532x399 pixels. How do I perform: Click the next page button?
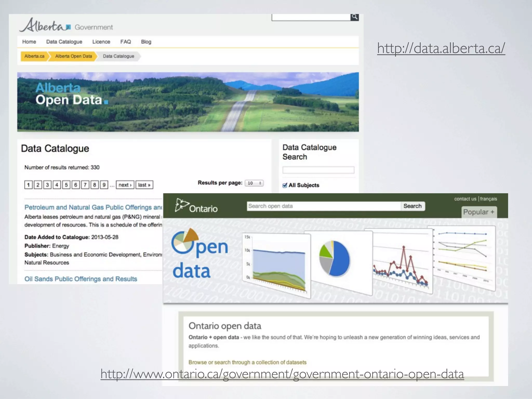125,185
